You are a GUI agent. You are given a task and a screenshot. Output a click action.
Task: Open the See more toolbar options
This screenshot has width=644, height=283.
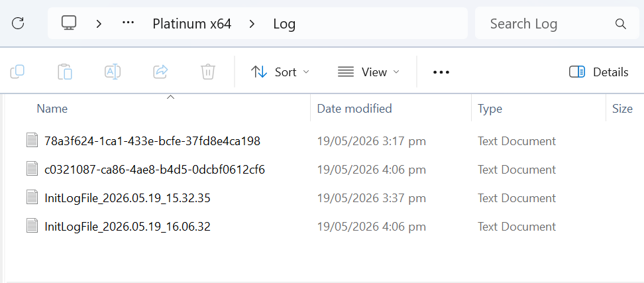point(441,72)
